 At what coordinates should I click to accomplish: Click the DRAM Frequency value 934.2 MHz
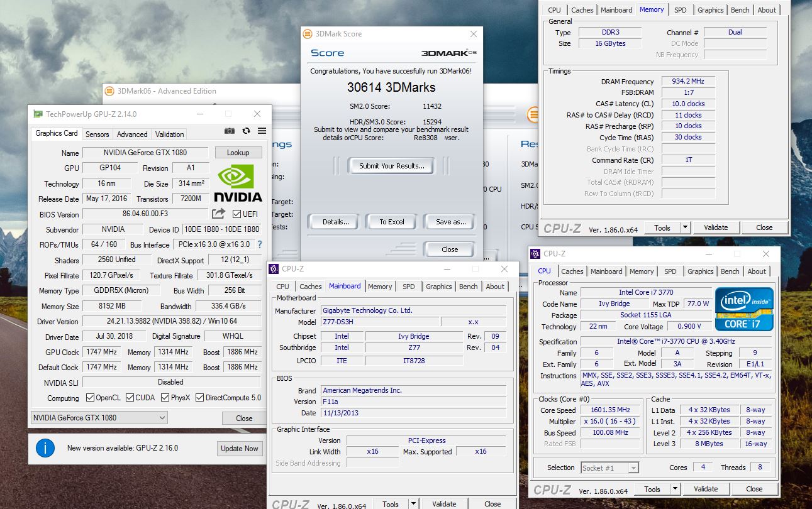(688, 82)
